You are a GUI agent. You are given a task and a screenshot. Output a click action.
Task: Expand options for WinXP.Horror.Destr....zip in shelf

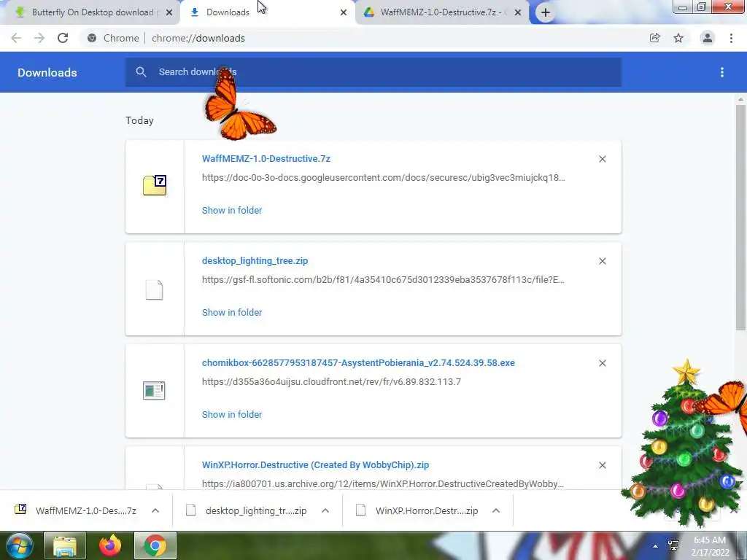pyautogui.click(x=496, y=510)
